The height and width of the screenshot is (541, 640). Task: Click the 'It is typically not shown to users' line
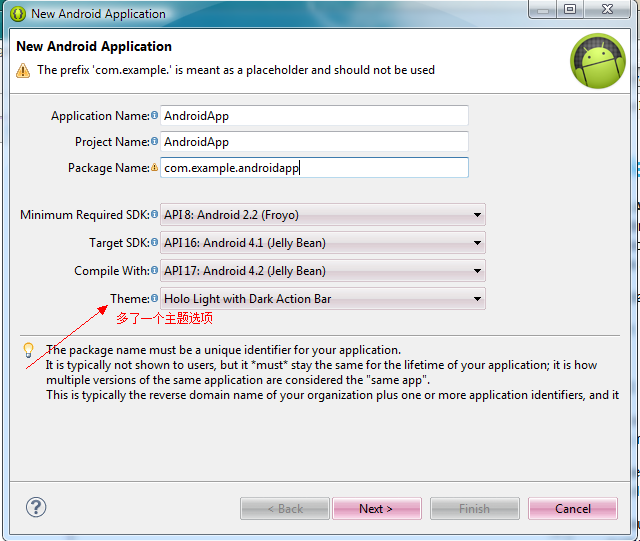pyautogui.click(x=321, y=365)
